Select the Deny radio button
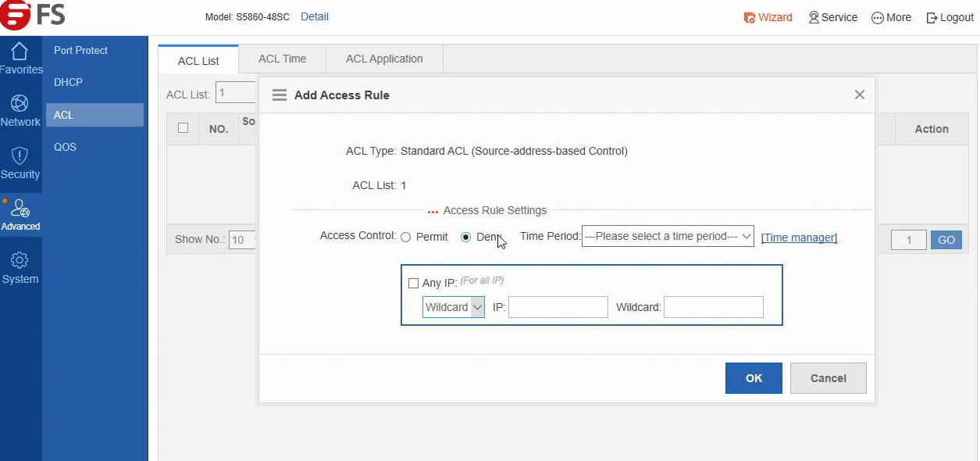Screen dimensions: 980x461 coord(466,238)
